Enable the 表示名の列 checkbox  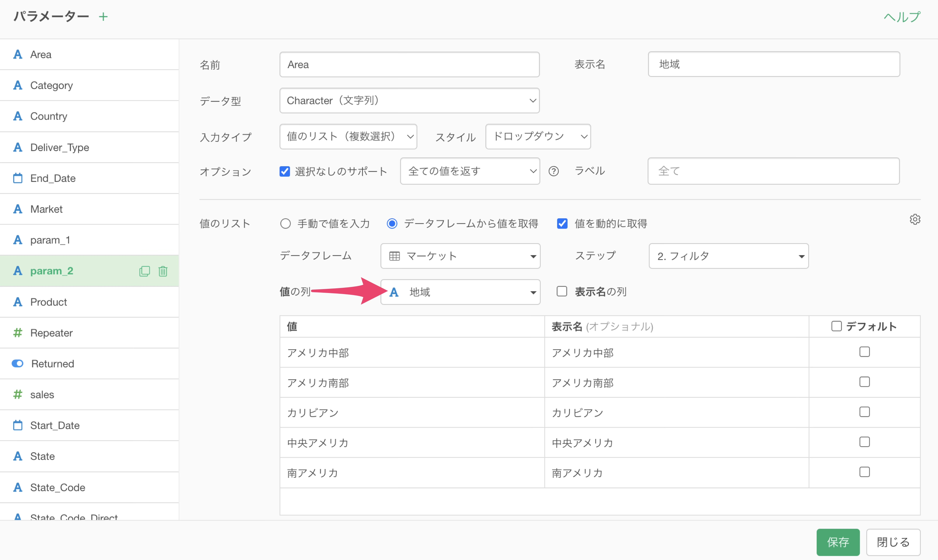coord(562,291)
